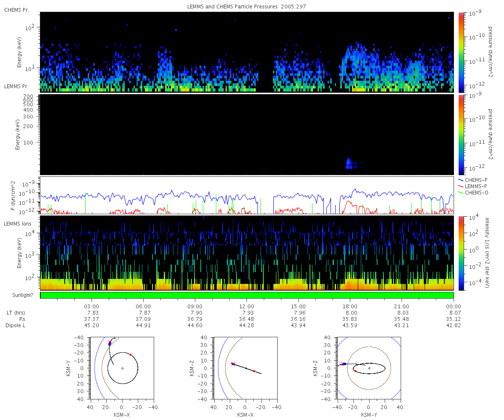Click the blue spacecraft marker in KSM-X/KSM-Y plot
The height and width of the screenshot is (420, 504).
click(x=110, y=344)
